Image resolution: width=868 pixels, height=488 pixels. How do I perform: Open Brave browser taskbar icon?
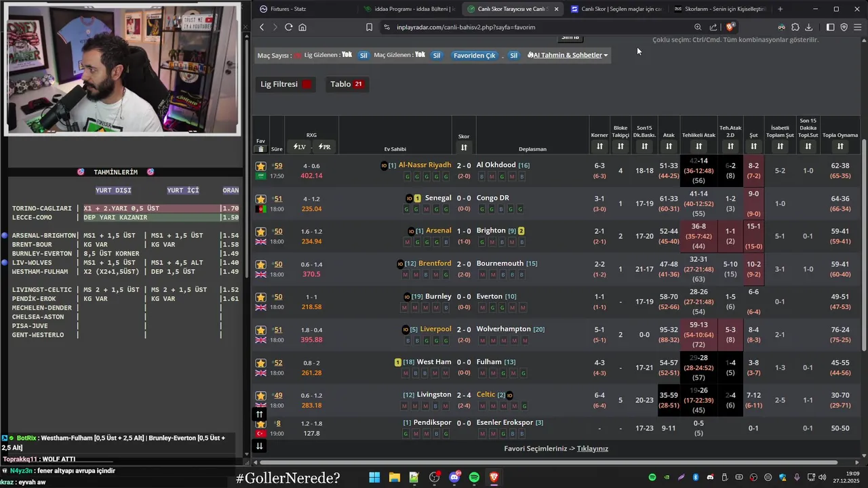coord(494,478)
